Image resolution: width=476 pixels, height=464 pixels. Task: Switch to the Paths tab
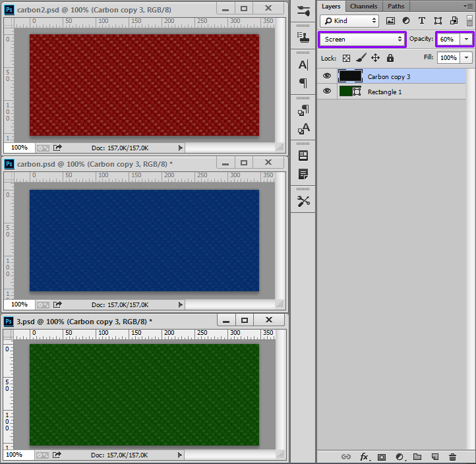pyautogui.click(x=396, y=6)
